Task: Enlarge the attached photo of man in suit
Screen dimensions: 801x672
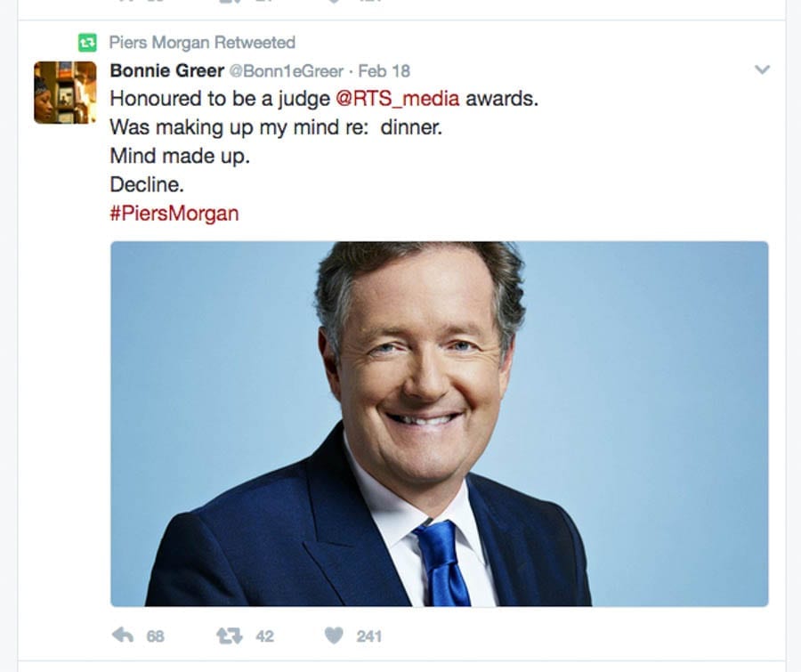Action: 440,424
